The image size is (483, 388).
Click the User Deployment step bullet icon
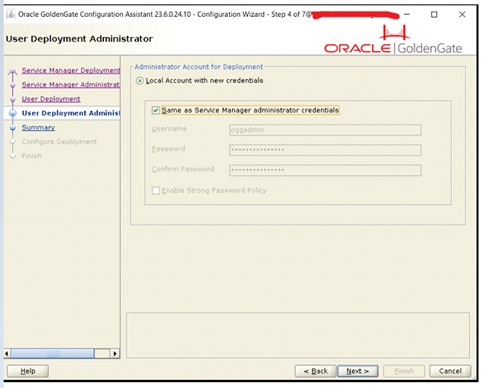pos(13,99)
